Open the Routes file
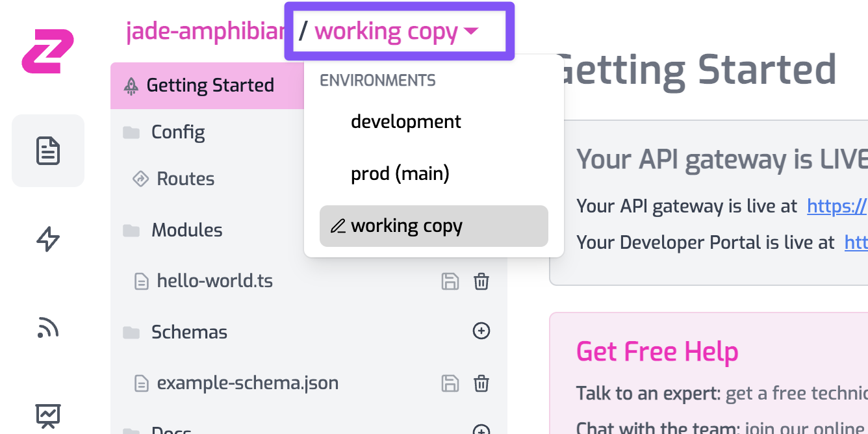 (185, 179)
